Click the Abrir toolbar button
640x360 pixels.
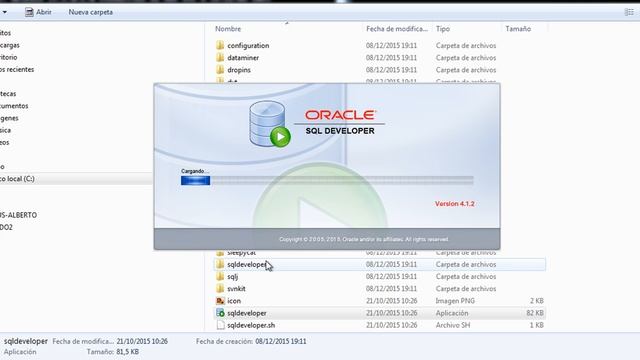click(38, 12)
